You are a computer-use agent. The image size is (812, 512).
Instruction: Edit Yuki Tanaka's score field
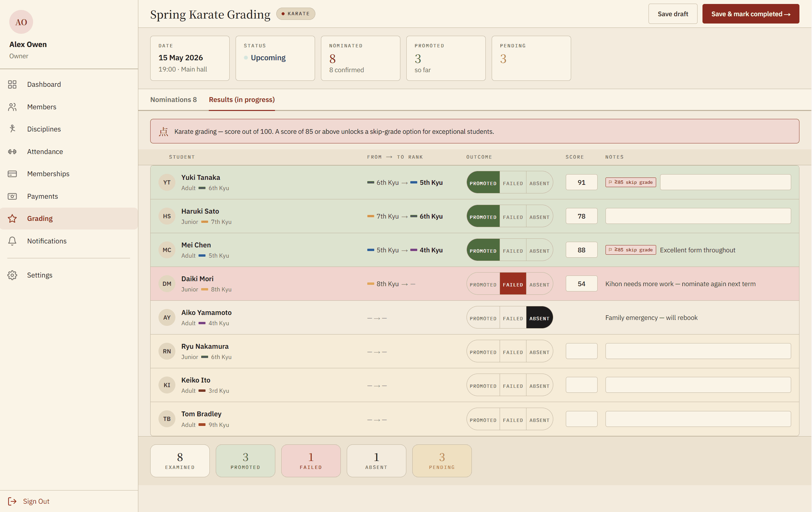(581, 182)
